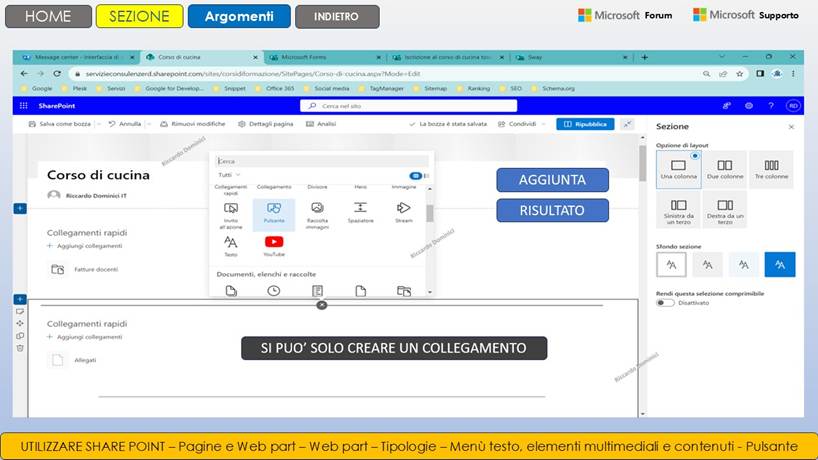Select Destra da un terzo layout
This screenshot has height=460, width=818.
pos(725,210)
